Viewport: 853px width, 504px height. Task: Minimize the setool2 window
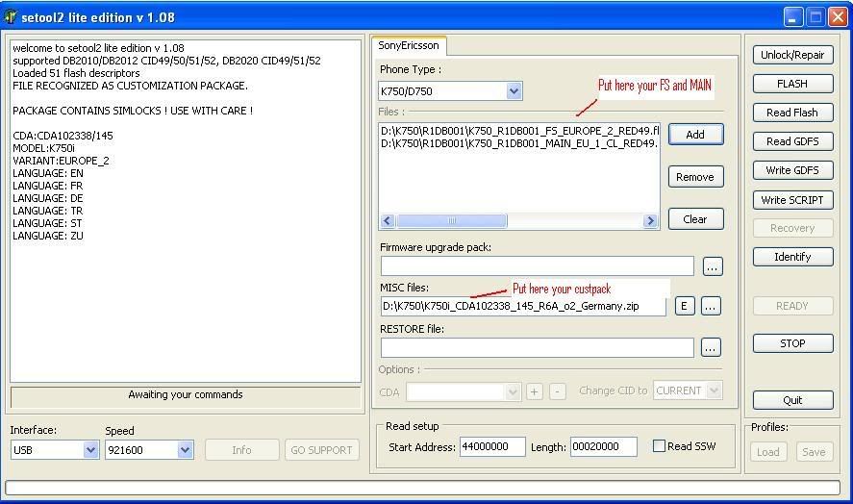[x=793, y=17]
